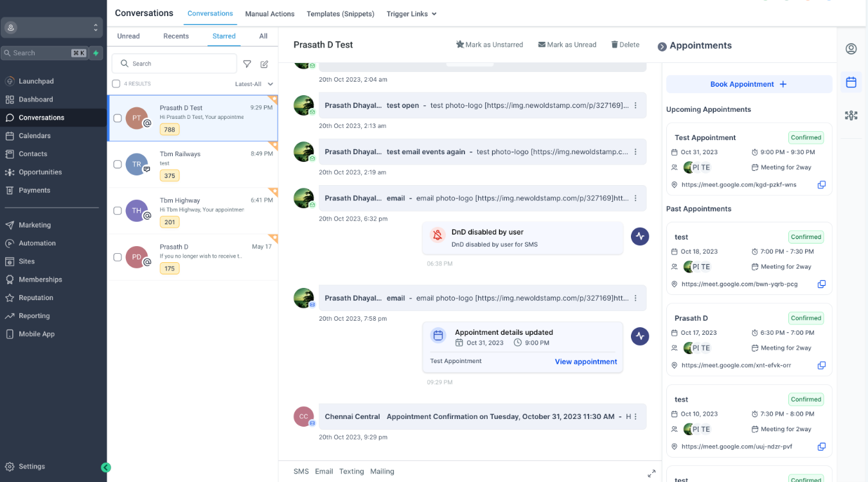Screen dimensions: 868x482
Task: Show the Unread conversations tab
Action: coord(128,37)
